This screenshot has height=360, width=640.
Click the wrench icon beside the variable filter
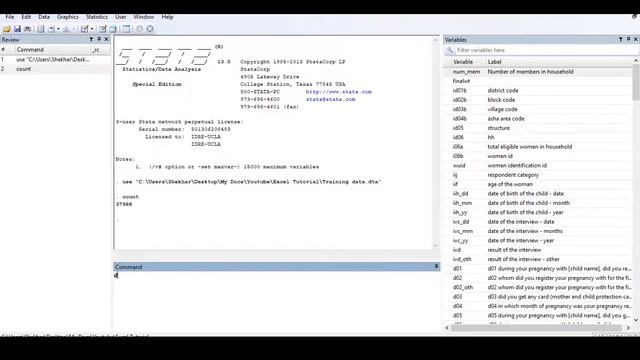(x=450, y=50)
